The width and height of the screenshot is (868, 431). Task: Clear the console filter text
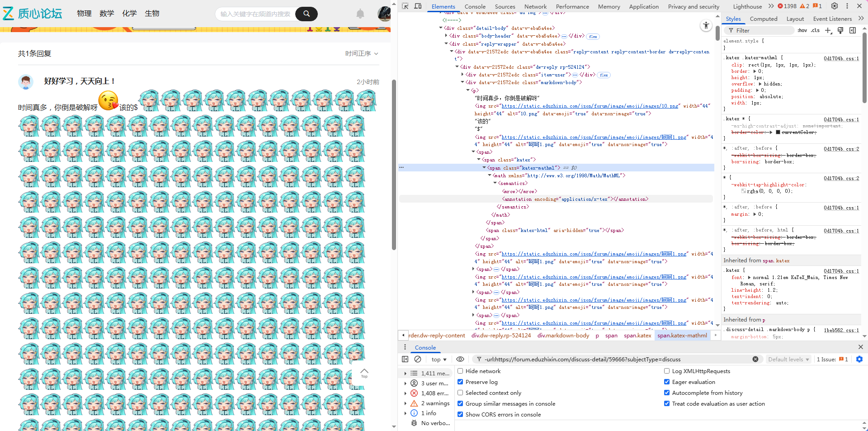click(x=755, y=359)
